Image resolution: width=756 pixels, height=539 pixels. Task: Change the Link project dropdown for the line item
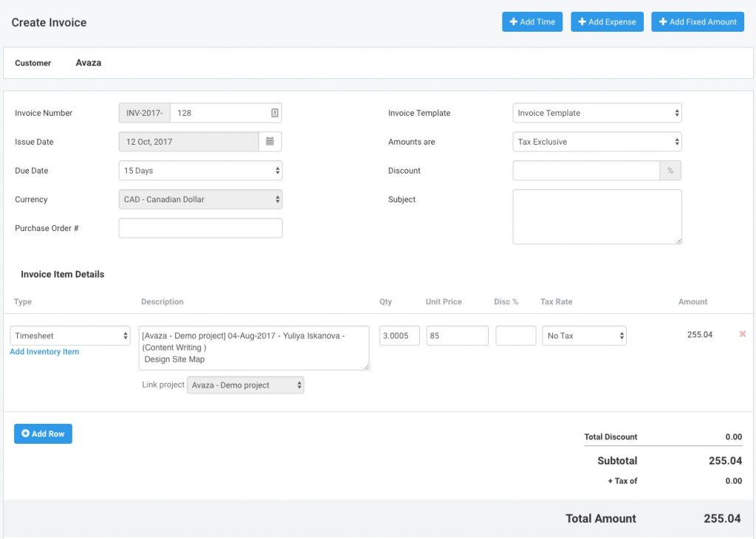[x=245, y=384]
